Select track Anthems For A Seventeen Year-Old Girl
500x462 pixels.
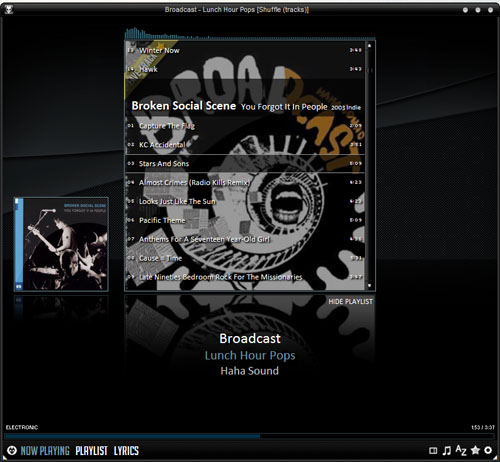click(245, 239)
